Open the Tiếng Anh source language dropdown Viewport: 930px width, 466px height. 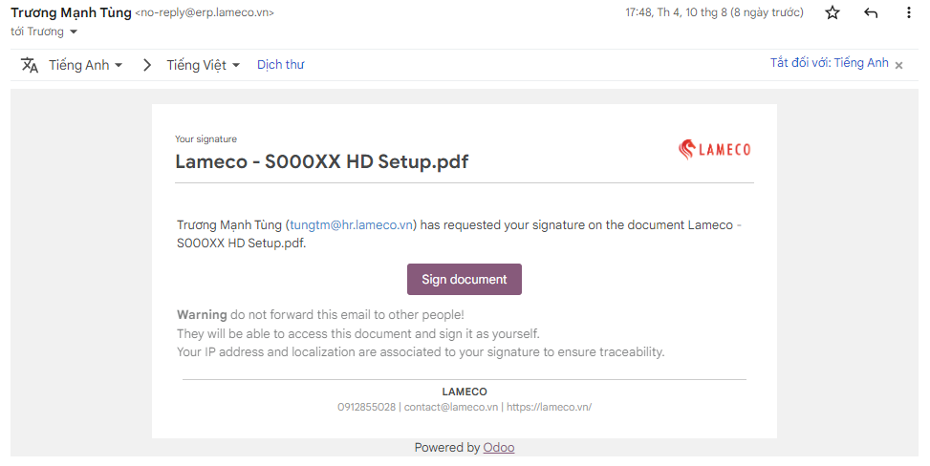[85, 65]
